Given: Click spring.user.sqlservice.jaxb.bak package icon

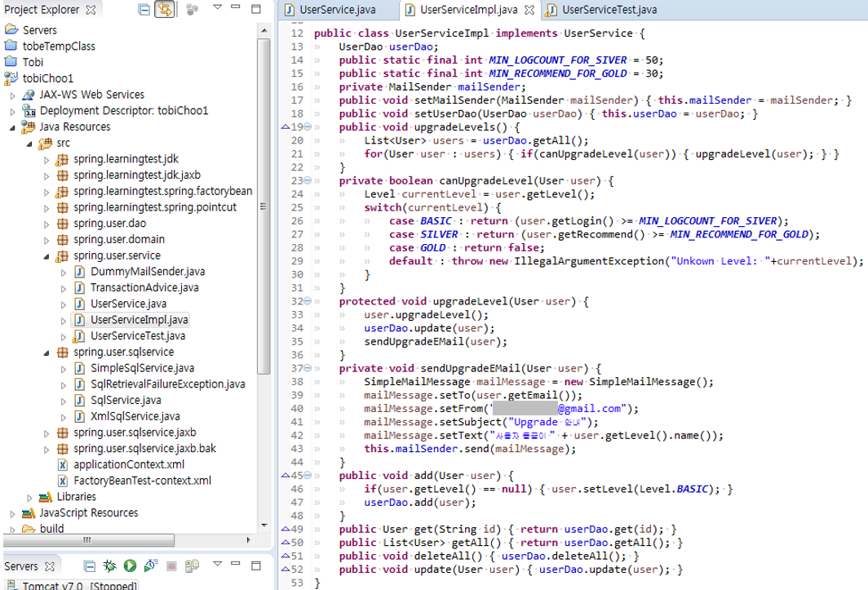Looking at the screenshot, I should 63,448.
